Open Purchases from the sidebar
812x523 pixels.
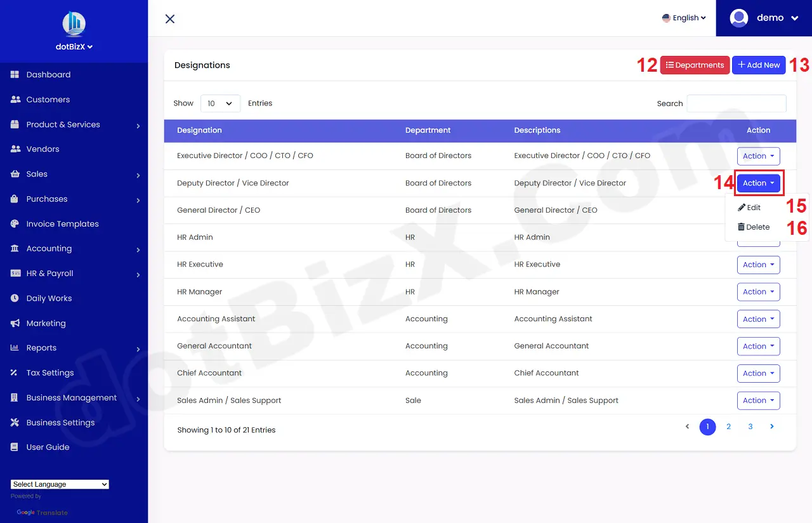click(x=48, y=199)
